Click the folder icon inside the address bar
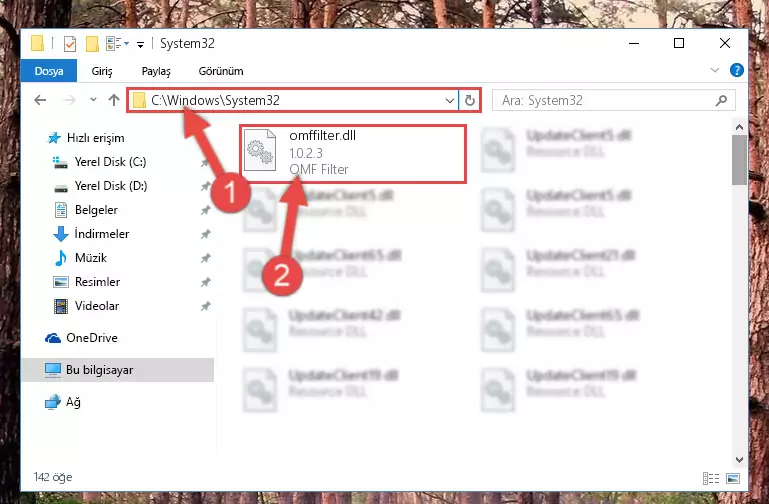This screenshot has width=769, height=504. click(x=139, y=101)
